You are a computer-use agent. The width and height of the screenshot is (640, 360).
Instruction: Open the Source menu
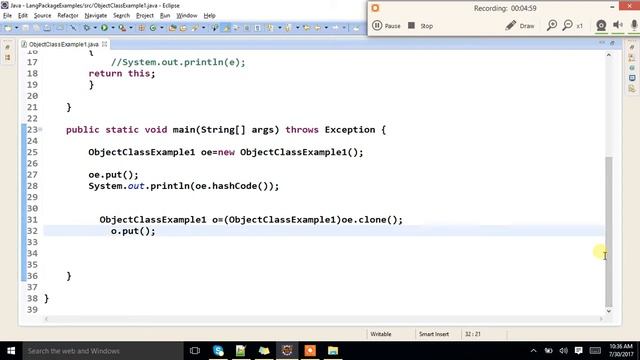tap(42, 16)
